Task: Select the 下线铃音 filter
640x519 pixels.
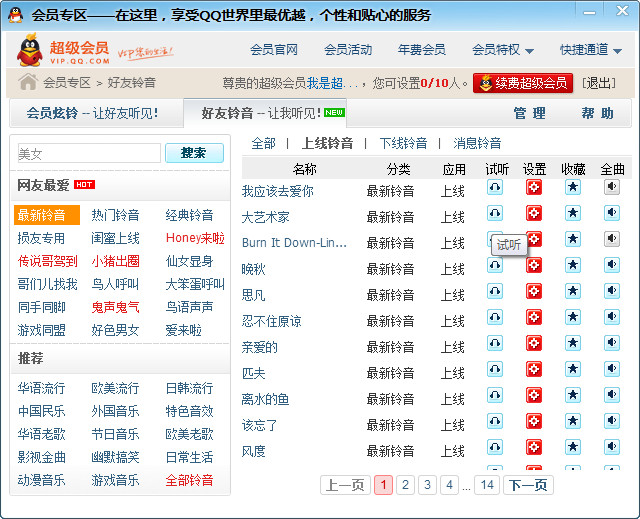Action: 403,143
